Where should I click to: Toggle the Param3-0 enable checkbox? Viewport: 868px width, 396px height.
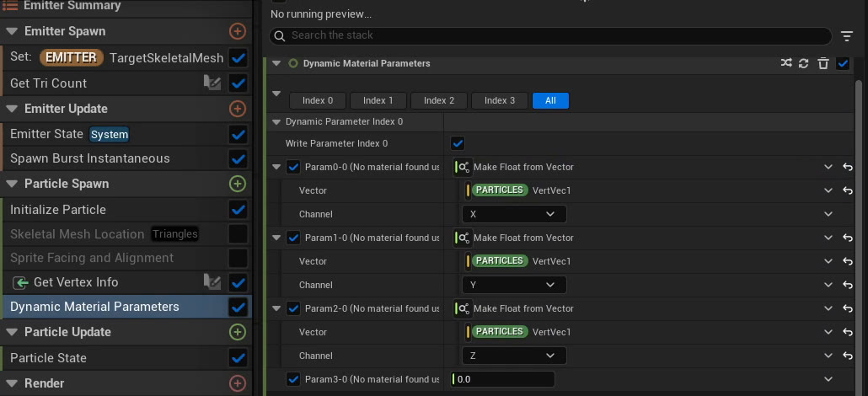pos(293,379)
